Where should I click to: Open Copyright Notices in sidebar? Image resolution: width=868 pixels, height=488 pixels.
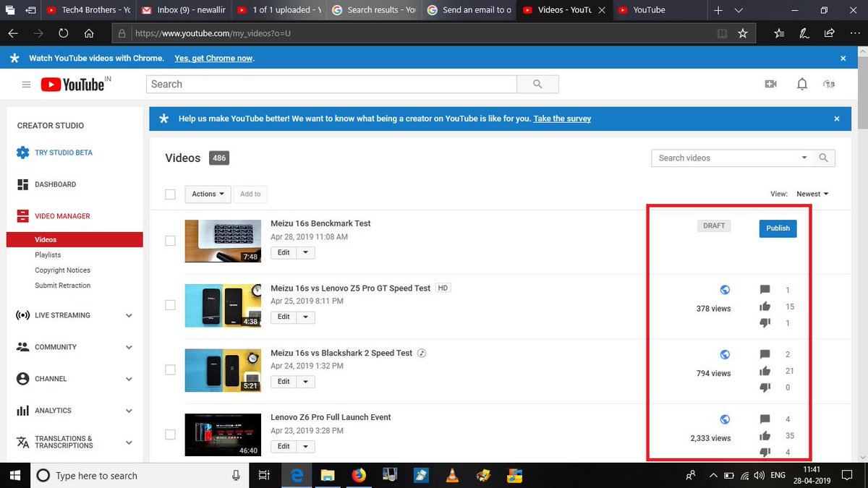tap(62, 270)
